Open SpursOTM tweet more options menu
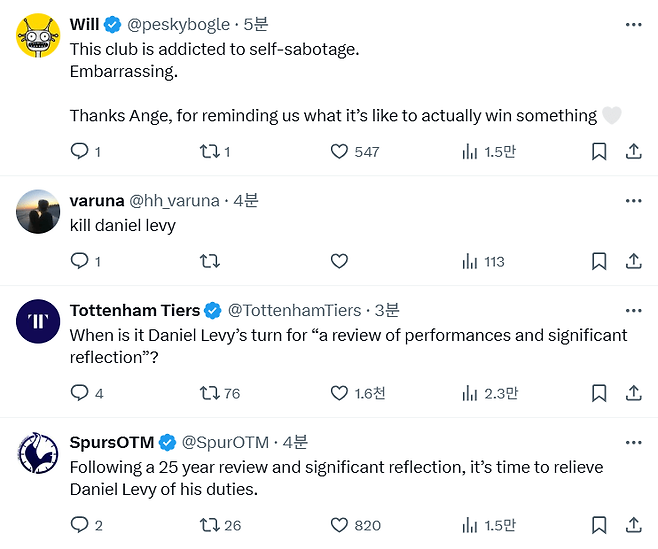This screenshot has height=549, width=658. tap(633, 442)
